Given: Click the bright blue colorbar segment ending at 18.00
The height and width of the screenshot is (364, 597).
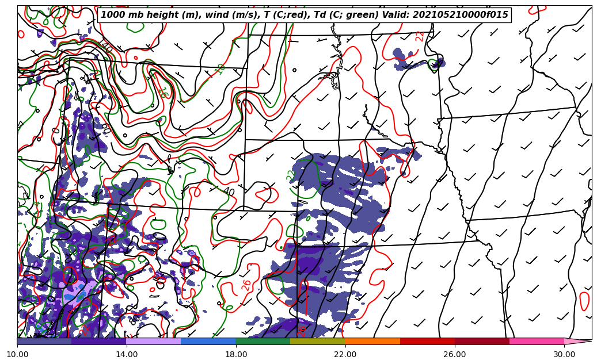Looking at the screenshot, I should 208,341.
